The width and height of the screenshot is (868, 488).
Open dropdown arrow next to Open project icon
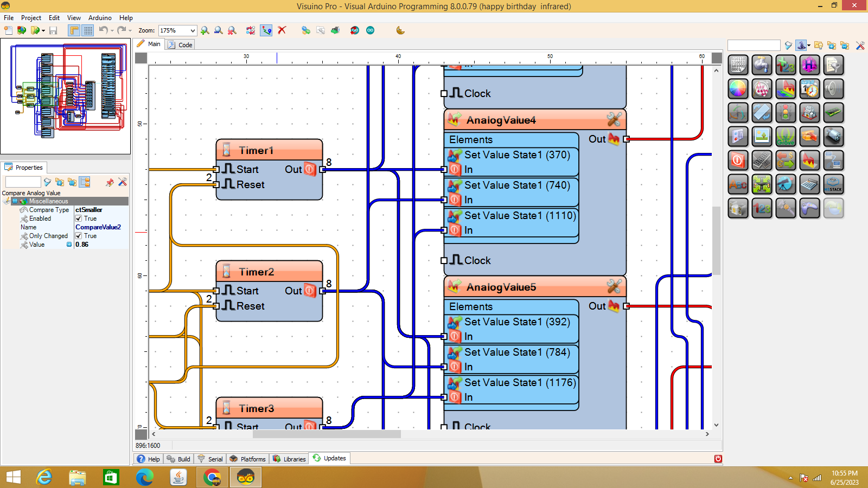pos(43,31)
